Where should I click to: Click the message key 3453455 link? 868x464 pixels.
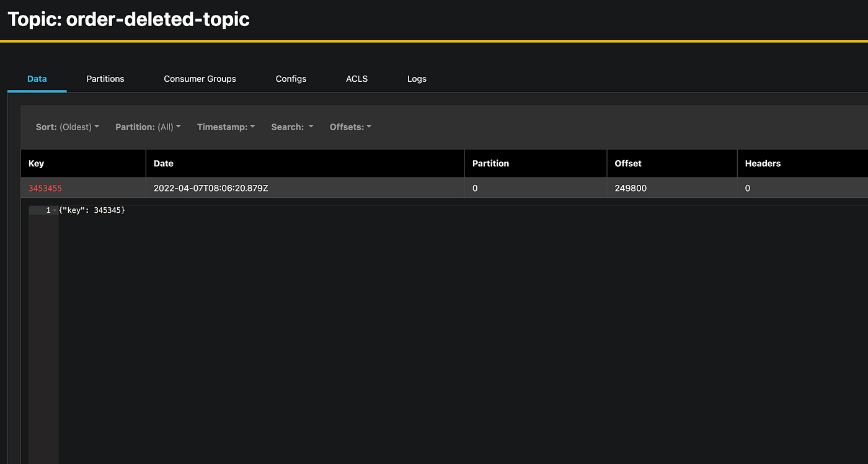(x=44, y=187)
